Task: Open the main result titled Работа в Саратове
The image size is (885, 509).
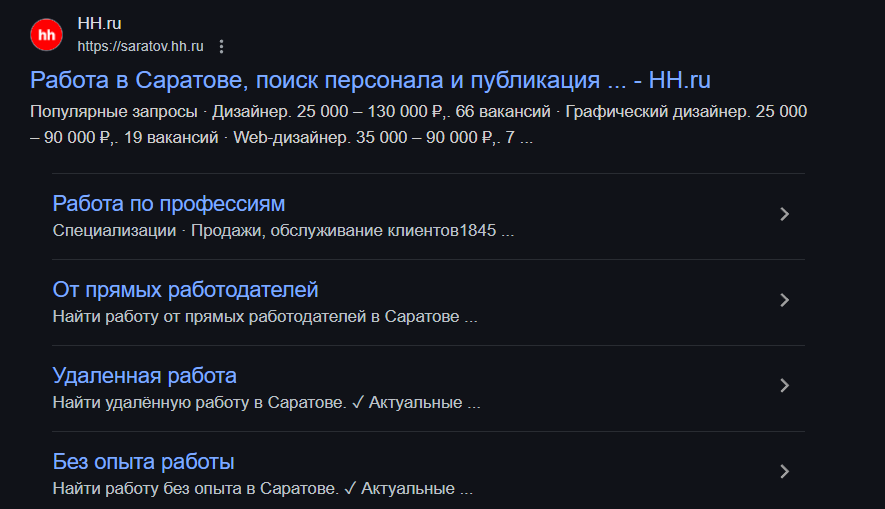Action: [x=370, y=80]
